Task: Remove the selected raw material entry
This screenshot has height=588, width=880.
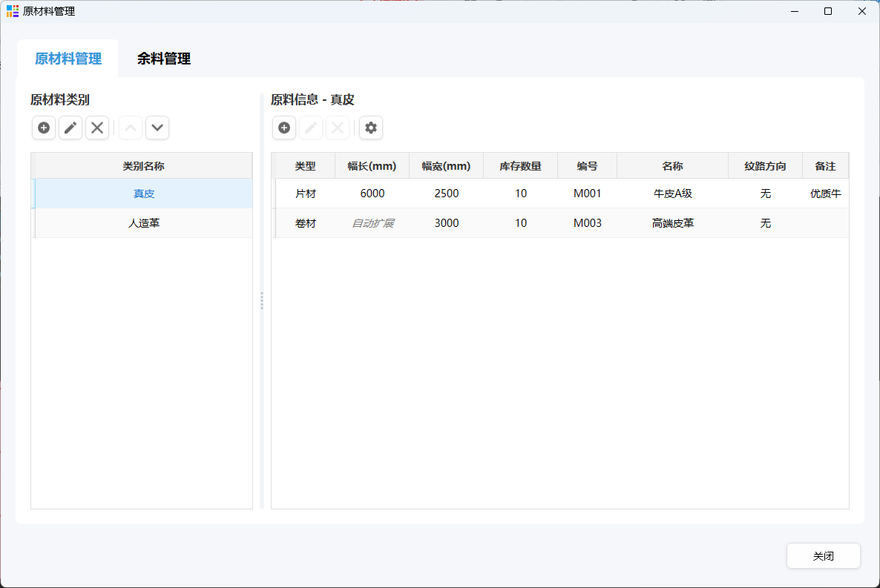Action: coord(338,128)
